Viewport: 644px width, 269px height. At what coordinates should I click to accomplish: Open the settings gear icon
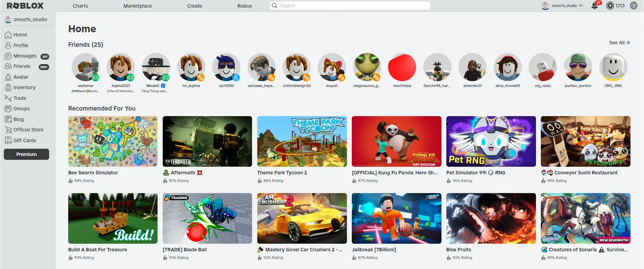click(634, 6)
